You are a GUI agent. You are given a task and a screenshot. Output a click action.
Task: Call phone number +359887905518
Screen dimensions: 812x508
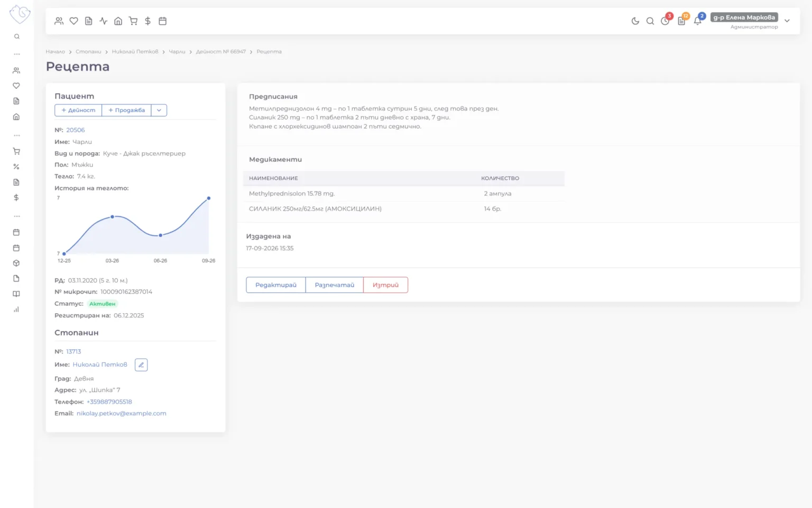coord(109,402)
